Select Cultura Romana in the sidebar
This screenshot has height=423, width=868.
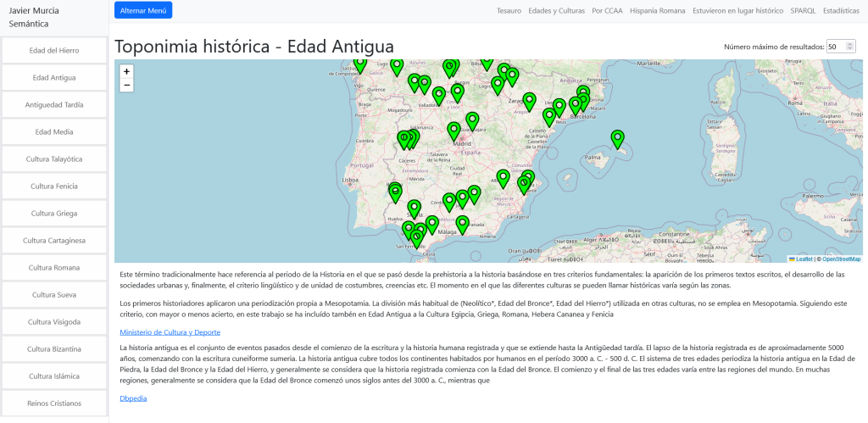click(54, 268)
